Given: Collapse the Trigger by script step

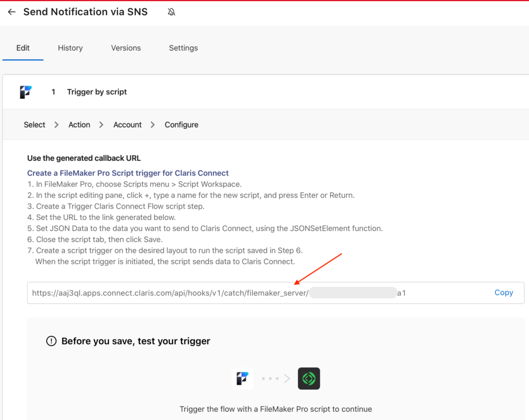Looking at the screenshot, I should pos(97,92).
